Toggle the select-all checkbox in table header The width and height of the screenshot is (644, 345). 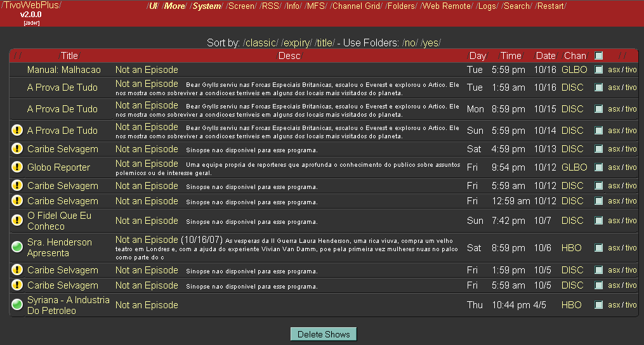pos(598,56)
